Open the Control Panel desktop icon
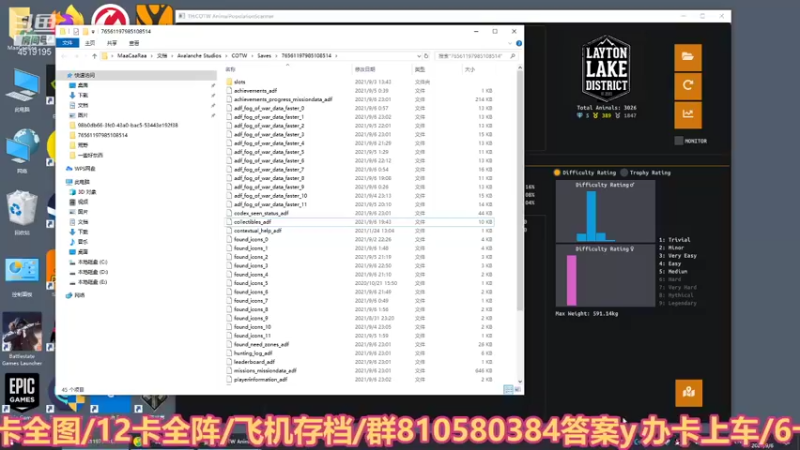Image resolution: width=800 pixels, height=450 pixels. point(21,278)
